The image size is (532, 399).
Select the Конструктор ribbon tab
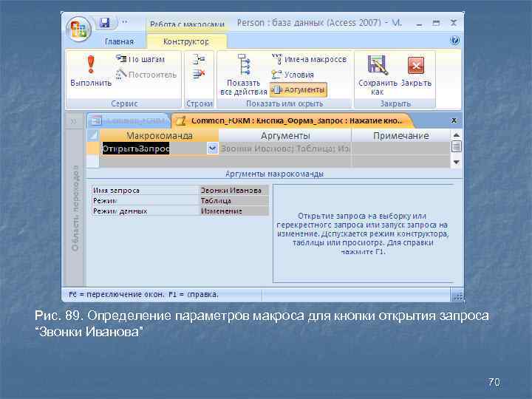(186, 41)
